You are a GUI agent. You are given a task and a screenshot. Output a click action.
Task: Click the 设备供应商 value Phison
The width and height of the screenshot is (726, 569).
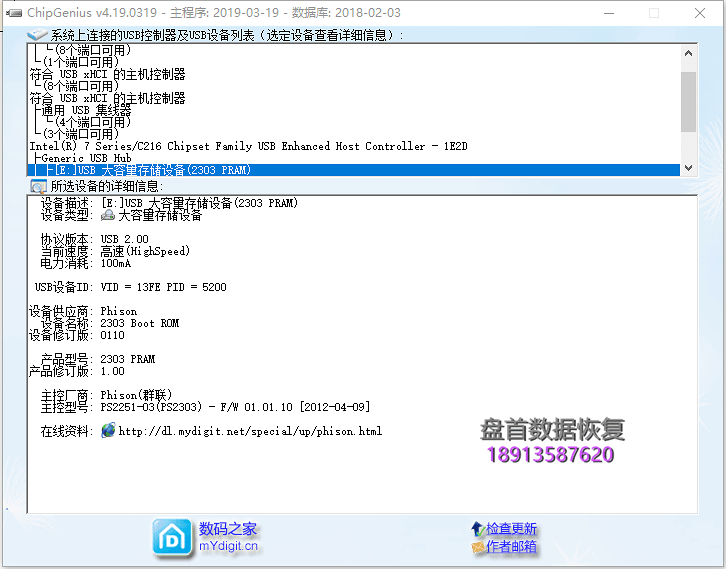119,311
